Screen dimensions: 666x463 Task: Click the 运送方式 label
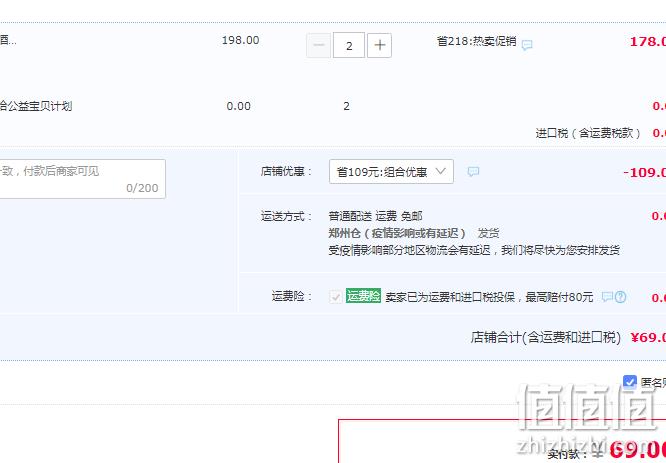[286, 216]
